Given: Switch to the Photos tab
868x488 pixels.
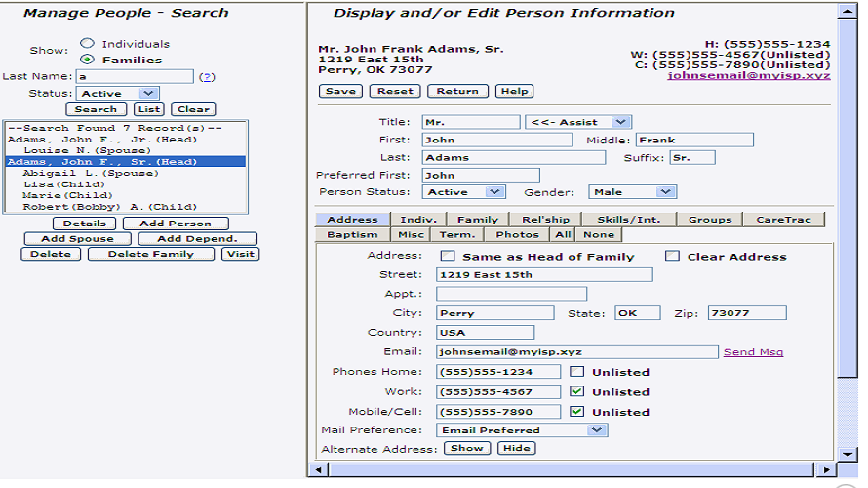Looking at the screenshot, I should [517, 235].
